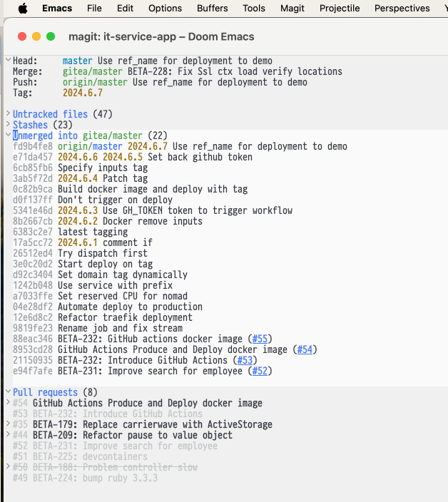The height and width of the screenshot is (502, 448).
Task: Follow the #54 link in commit 8953cd28
Action: (x=305, y=349)
